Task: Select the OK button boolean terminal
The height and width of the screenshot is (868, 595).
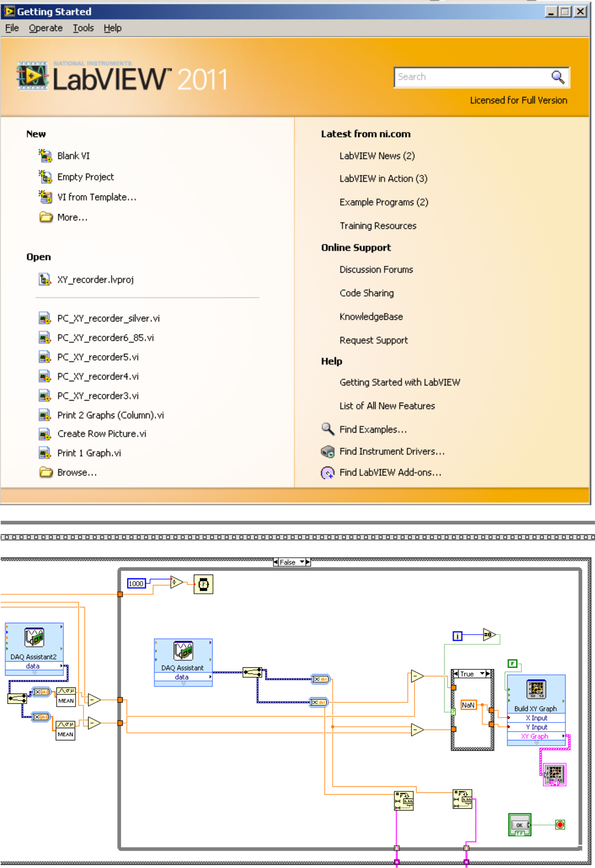Action: pos(519,825)
